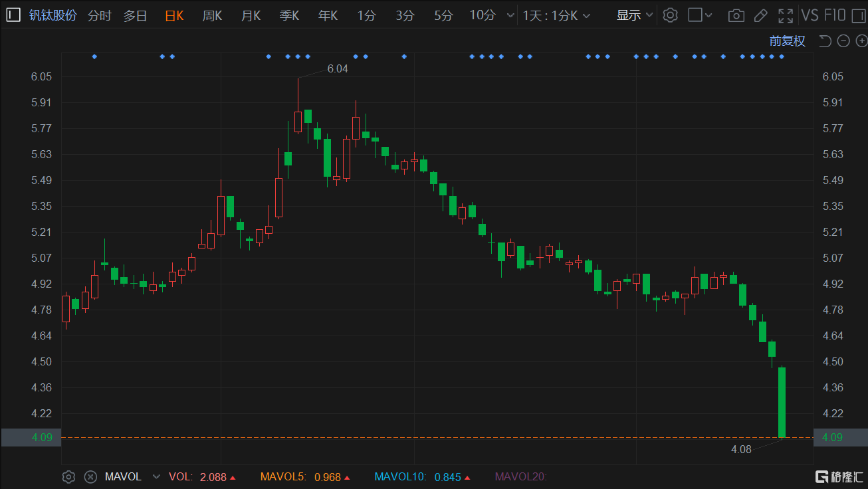Image resolution: width=868 pixels, height=489 pixels.
Task: Toggle left sidebar panel icon
Action: pos(13,15)
